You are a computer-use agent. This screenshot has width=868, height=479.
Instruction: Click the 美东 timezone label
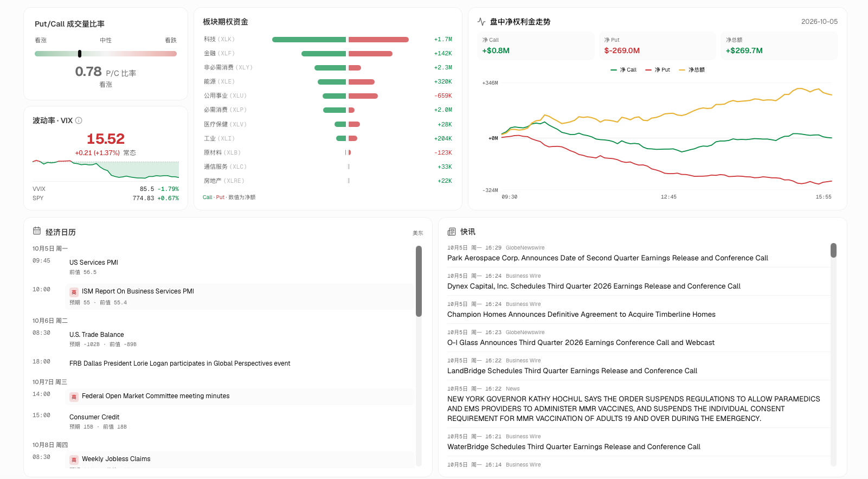[418, 233]
